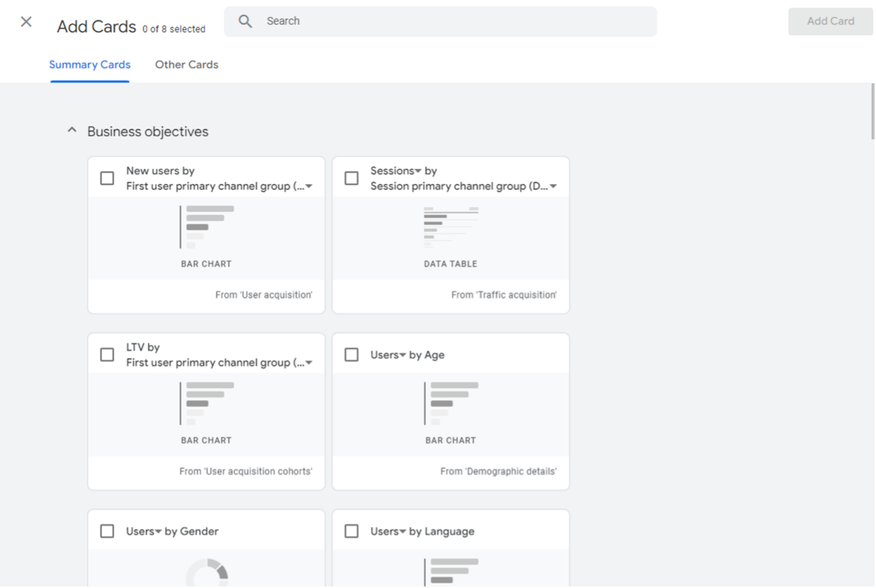Switch to the Other Cards tab
Image resolution: width=876 pixels, height=588 pixels.
point(187,65)
